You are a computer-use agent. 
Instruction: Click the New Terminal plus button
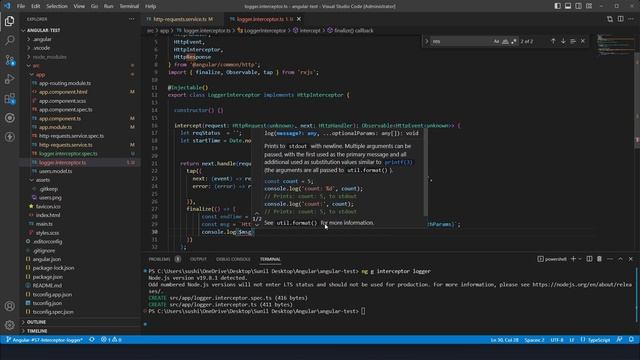click(x=573, y=259)
